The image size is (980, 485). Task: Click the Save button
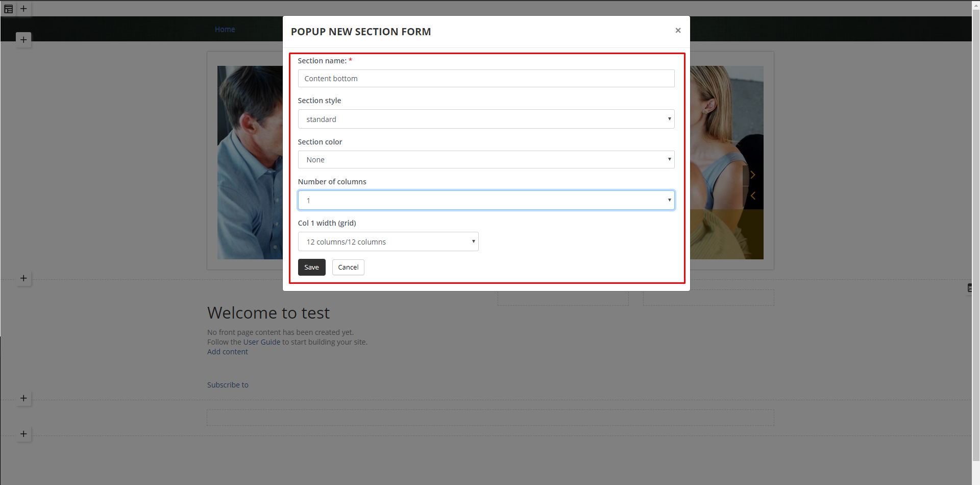click(x=311, y=267)
